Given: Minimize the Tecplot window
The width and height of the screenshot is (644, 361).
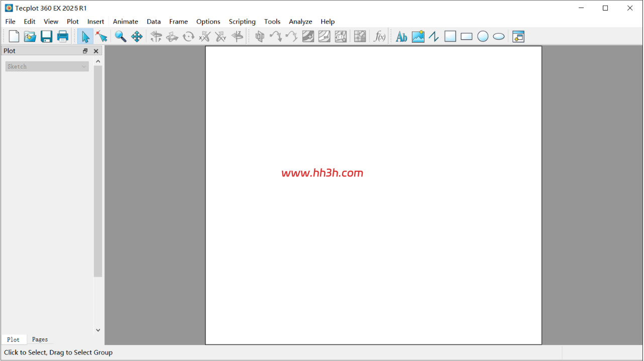Looking at the screenshot, I should coord(581,8).
